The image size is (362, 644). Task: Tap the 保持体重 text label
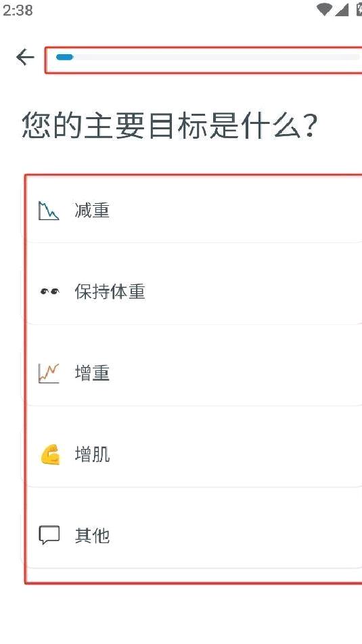coord(110,292)
